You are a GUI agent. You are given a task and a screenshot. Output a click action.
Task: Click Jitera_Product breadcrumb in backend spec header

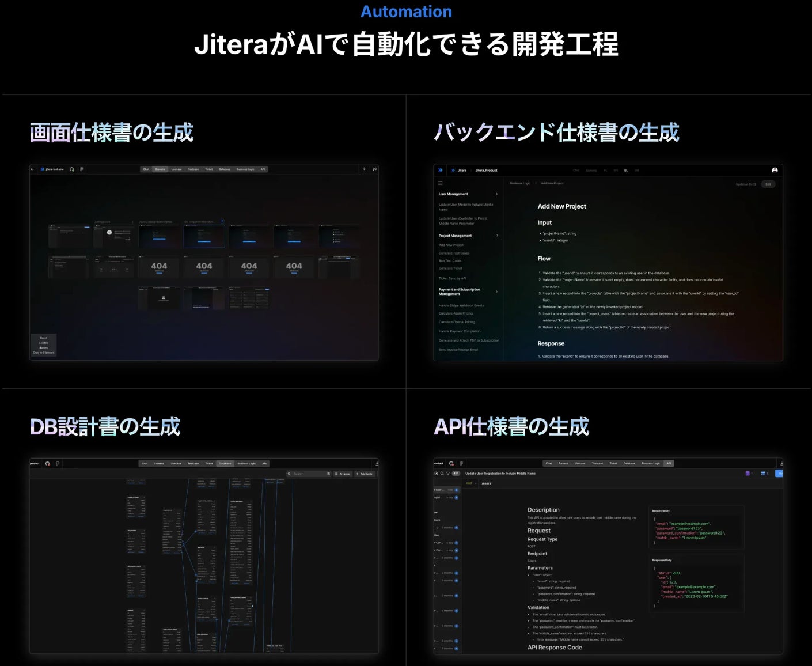point(486,171)
